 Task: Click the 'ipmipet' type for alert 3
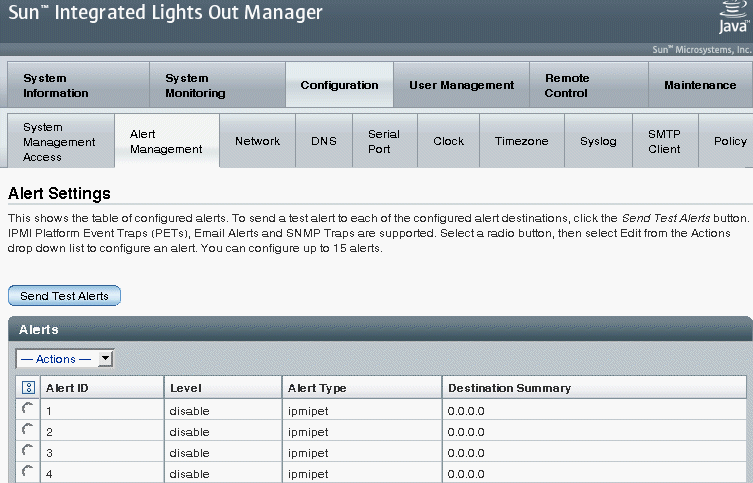(x=308, y=453)
